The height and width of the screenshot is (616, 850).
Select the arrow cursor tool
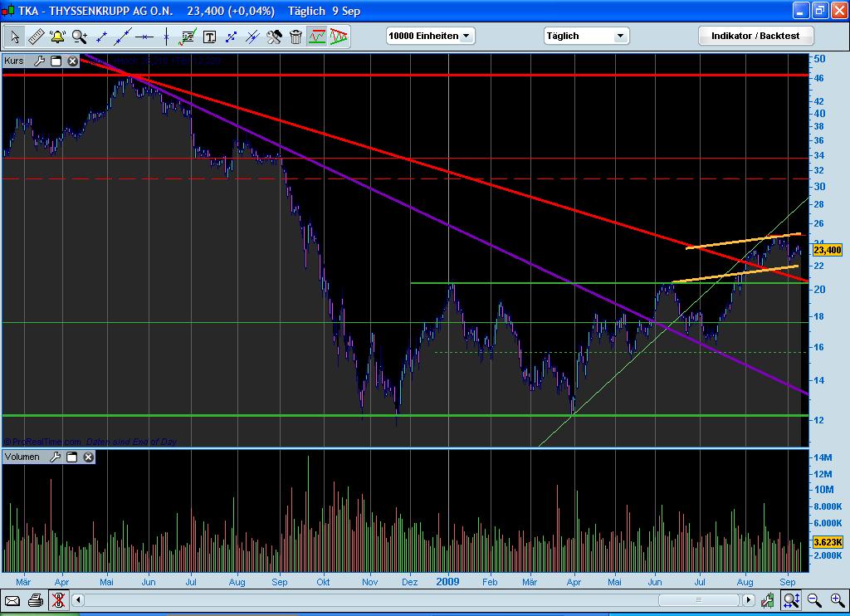pos(15,37)
